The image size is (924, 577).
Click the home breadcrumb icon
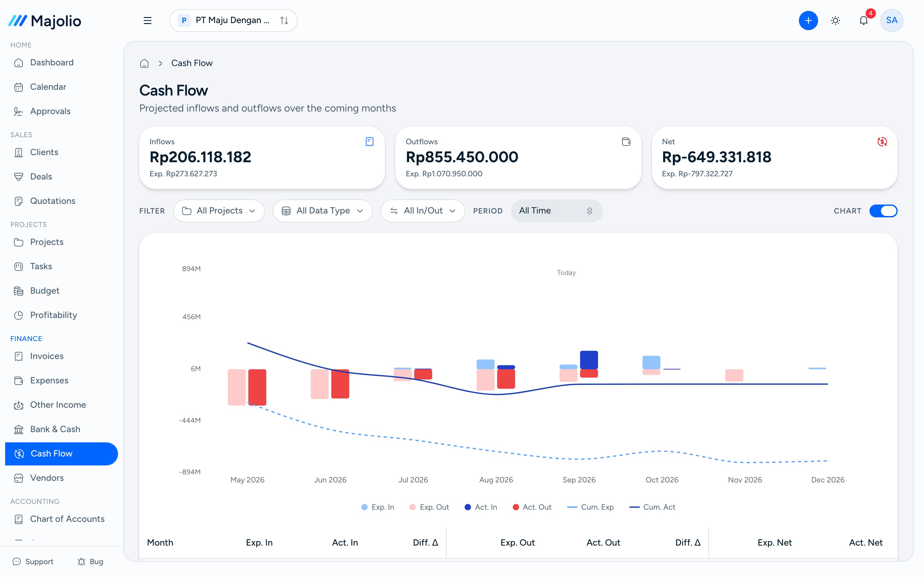144,63
